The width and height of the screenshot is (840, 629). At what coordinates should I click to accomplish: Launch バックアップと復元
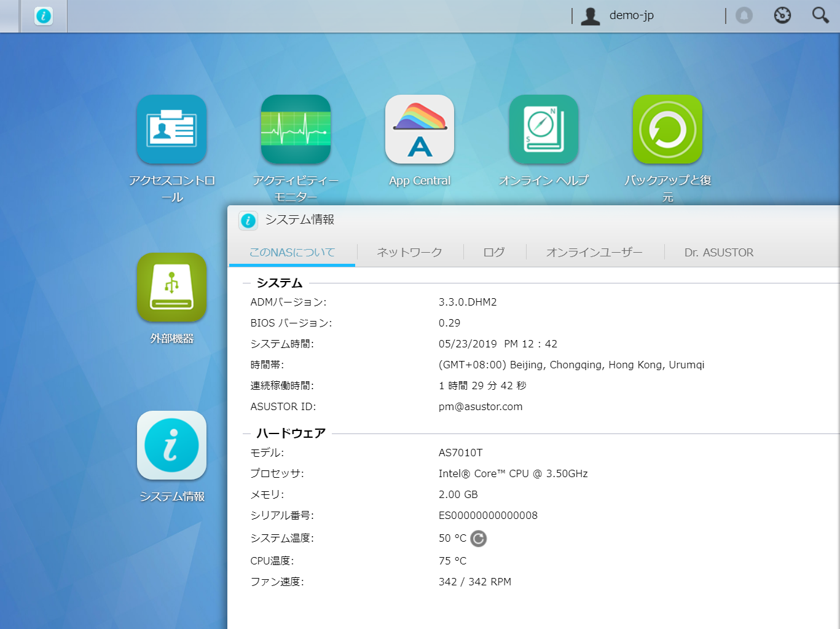[667, 129]
